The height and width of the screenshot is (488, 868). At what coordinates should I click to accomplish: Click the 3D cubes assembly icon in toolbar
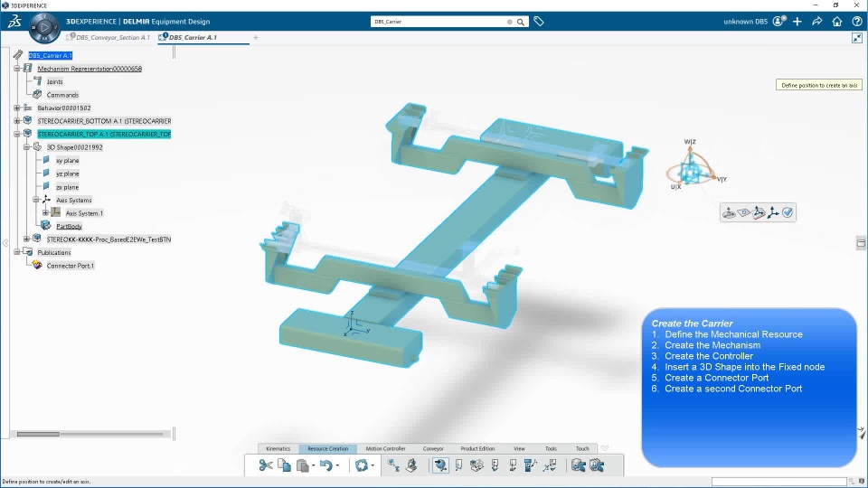tap(476, 465)
